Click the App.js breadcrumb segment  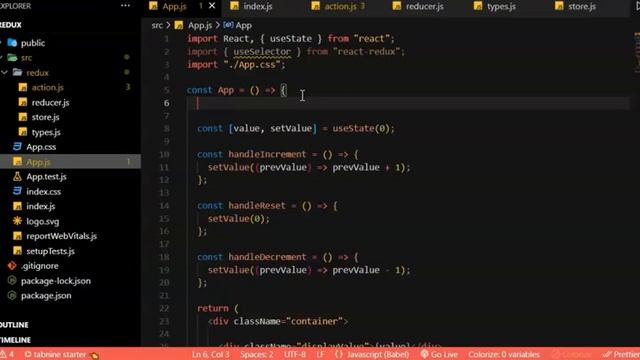pos(200,25)
